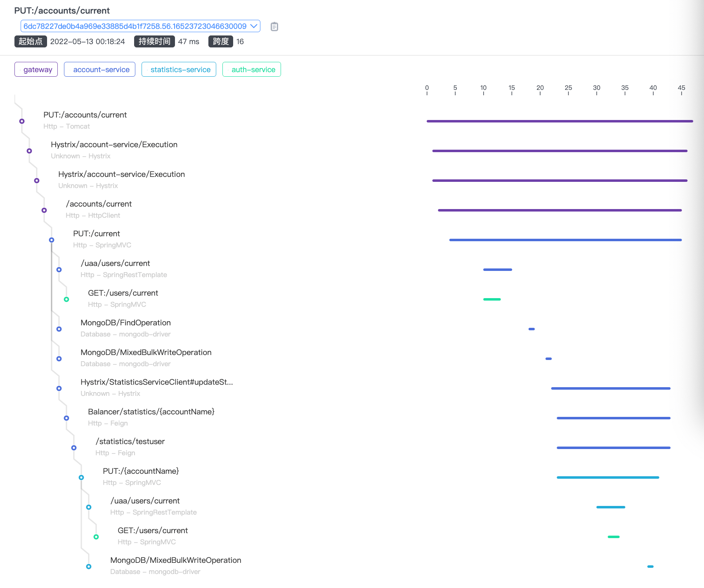Toggle the account-service filter tag
This screenshot has width=704, height=588.
pos(99,69)
